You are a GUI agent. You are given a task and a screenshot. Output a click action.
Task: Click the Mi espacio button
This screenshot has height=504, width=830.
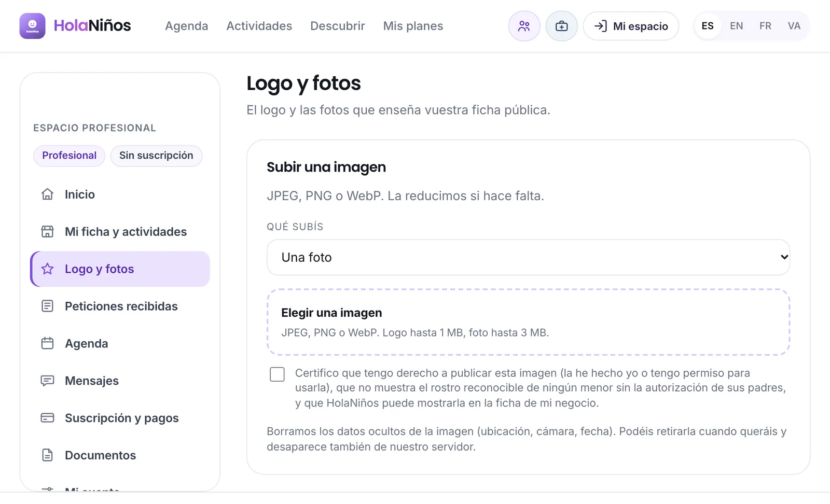631,26
